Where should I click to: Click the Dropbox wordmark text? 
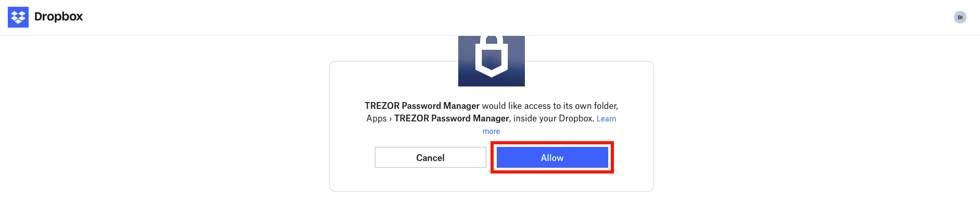(x=58, y=17)
